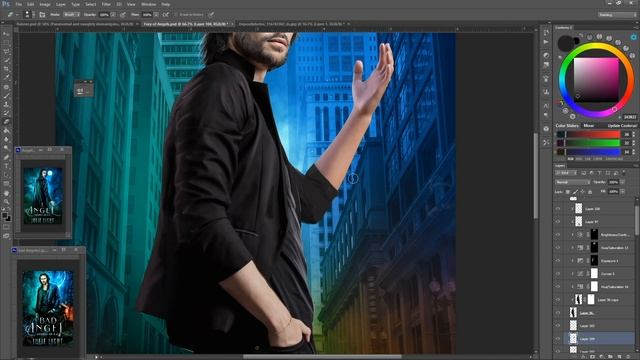Open eraser Flow slider dropdown arrow

156,15
